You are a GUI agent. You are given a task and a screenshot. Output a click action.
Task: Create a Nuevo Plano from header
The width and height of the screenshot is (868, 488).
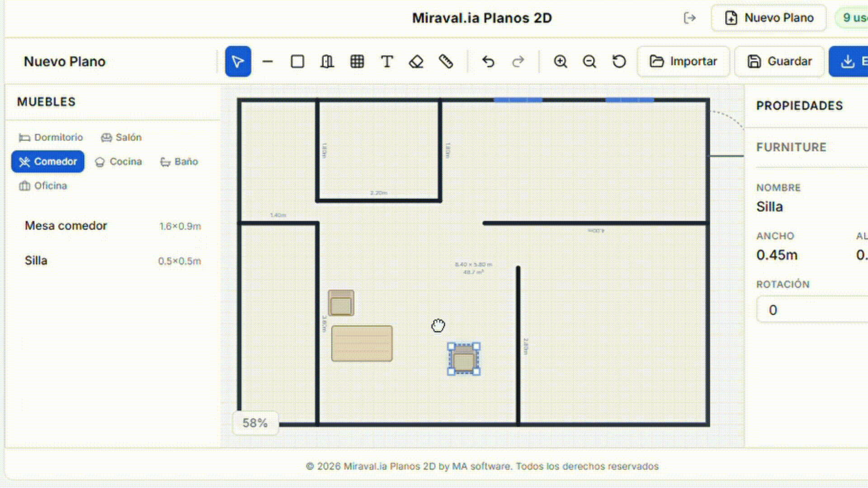pos(769,18)
